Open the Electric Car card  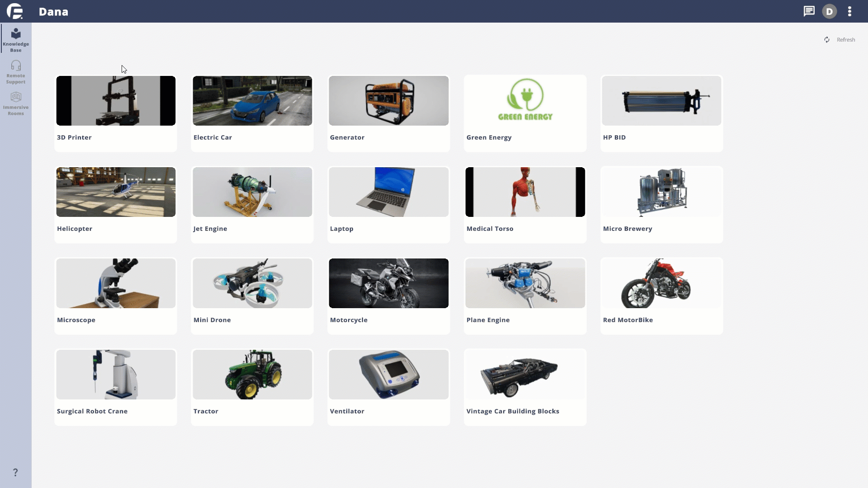point(252,113)
